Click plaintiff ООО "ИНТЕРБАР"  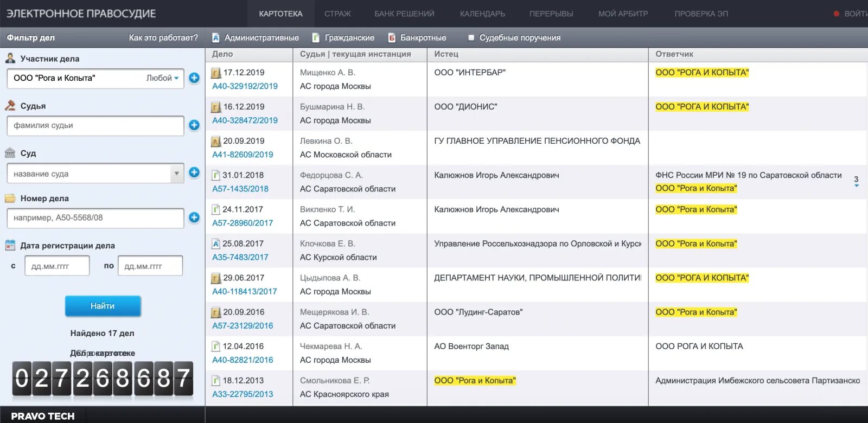pos(470,73)
